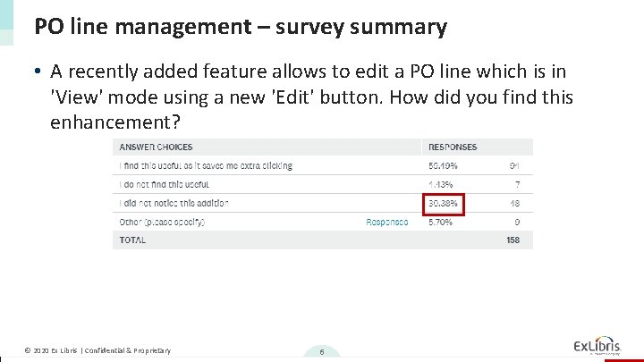Click the copyright footer text

point(97,350)
